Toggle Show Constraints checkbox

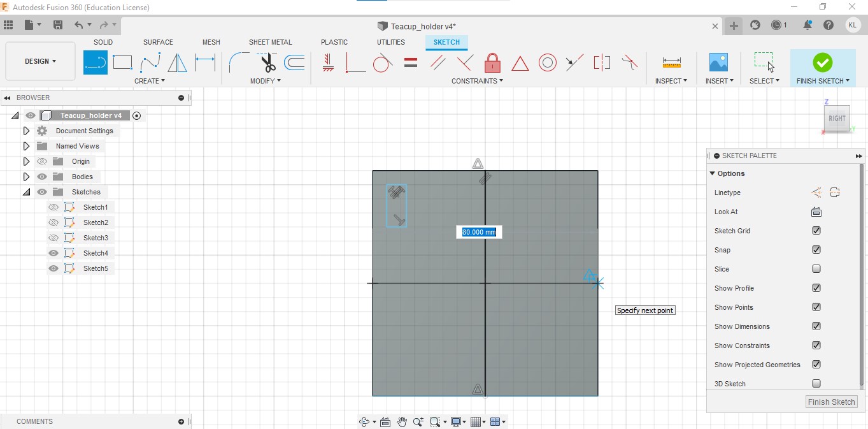[x=816, y=345]
